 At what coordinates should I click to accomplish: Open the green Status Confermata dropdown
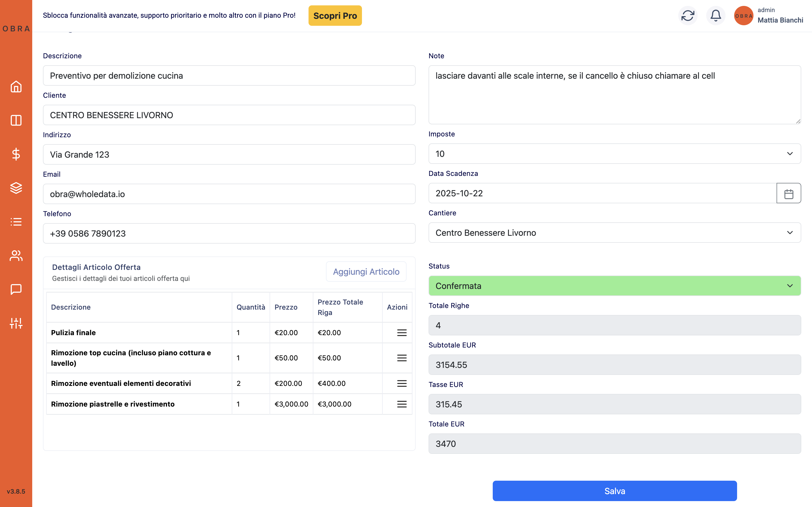click(x=614, y=286)
